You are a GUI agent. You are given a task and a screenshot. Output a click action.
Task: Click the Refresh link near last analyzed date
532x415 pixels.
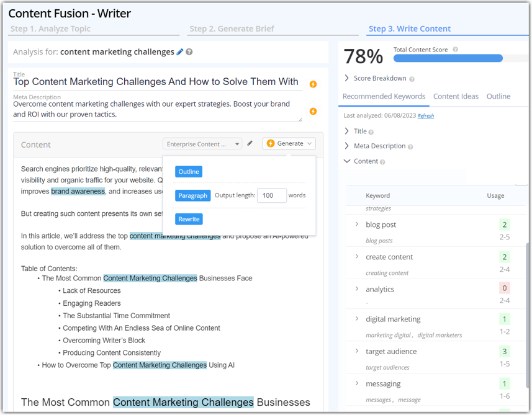point(426,115)
